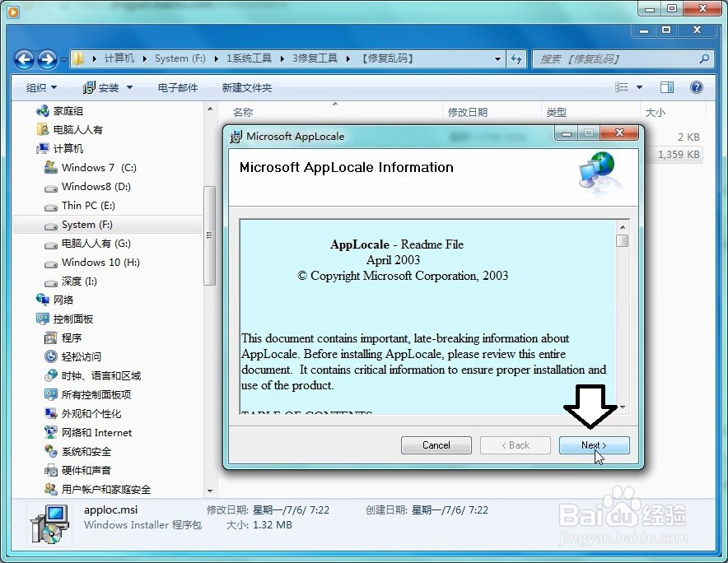Click 电子邮件 in the toolbar
The image size is (728, 563).
pyautogui.click(x=177, y=87)
